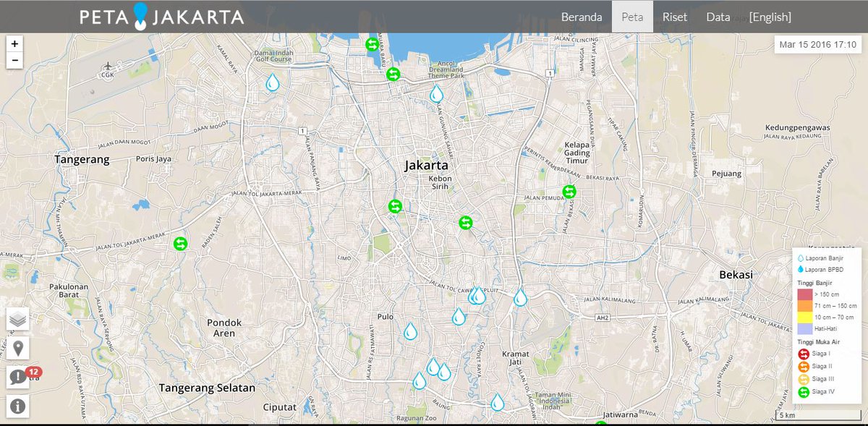Click the flood report drop near Damai Indah Golf Course
Screen dimensions: 868x426
click(273, 82)
